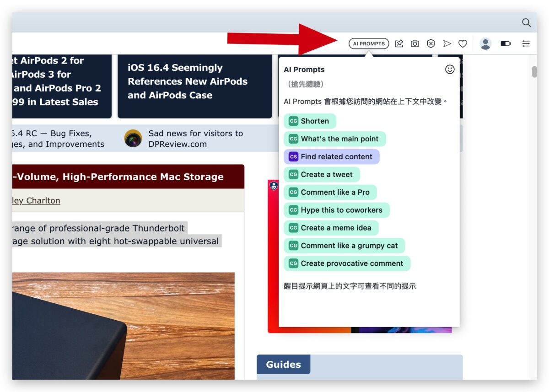Select Find related content prompt
Viewport: 549px width, 392px height.
332,157
